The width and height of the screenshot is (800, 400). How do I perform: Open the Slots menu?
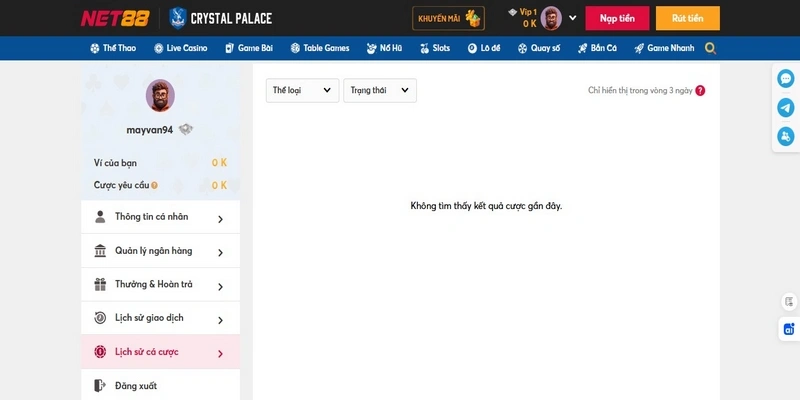coord(435,48)
